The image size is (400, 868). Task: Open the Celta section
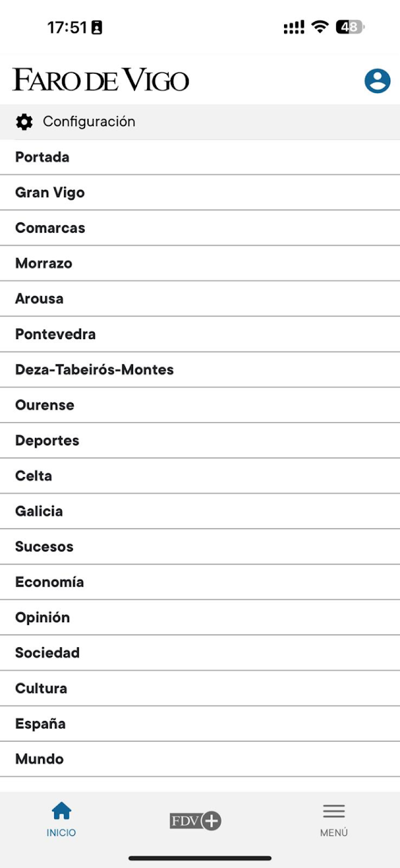click(x=200, y=476)
